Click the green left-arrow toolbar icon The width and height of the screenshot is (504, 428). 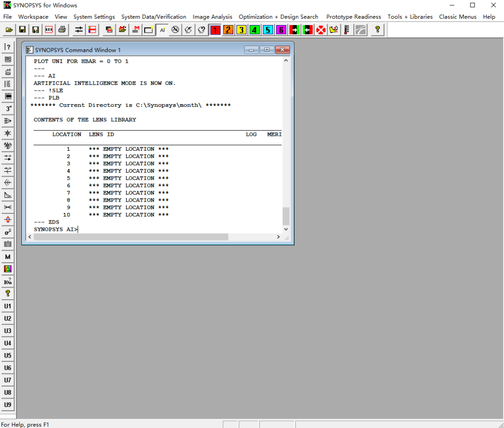[307, 30]
